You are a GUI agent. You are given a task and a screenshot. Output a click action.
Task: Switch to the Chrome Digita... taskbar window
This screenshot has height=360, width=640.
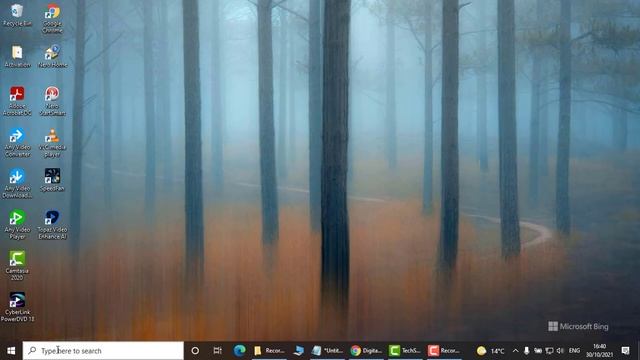pyautogui.click(x=367, y=351)
